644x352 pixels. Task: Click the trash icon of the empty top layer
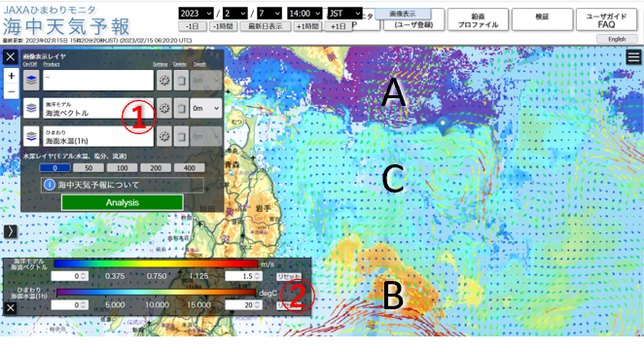[181, 80]
